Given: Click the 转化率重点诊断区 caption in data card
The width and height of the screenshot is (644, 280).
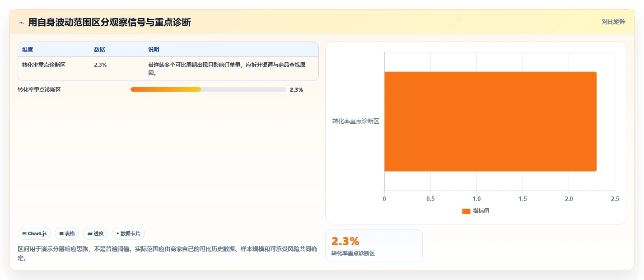Looking at the screenshot, I should click(353, 253).
